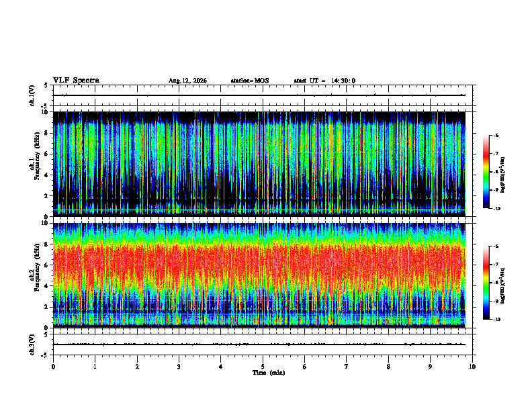Image resolution: width=532 pixels, height=411 pixels.
Task: Click the time axis tick label "1"
Action: pyautogui.click(x=95, y=367)
